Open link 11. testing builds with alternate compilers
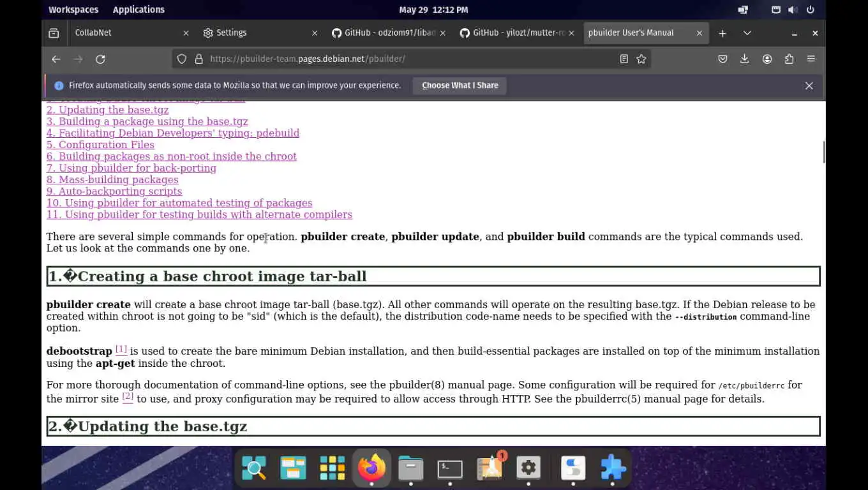 (199, 214)
